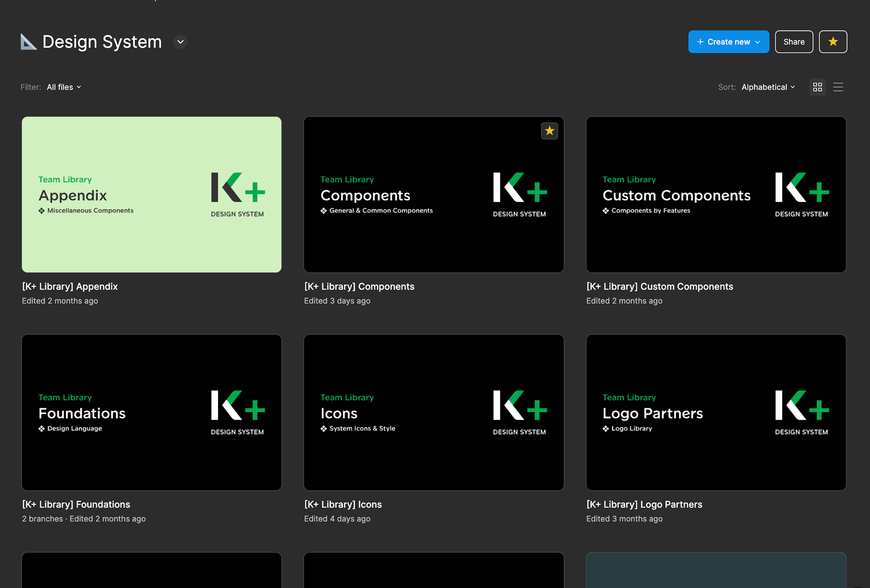Screen dimensions: 870x588
Task: Click the component icon beside System Icons & Style
Action: 324,429
